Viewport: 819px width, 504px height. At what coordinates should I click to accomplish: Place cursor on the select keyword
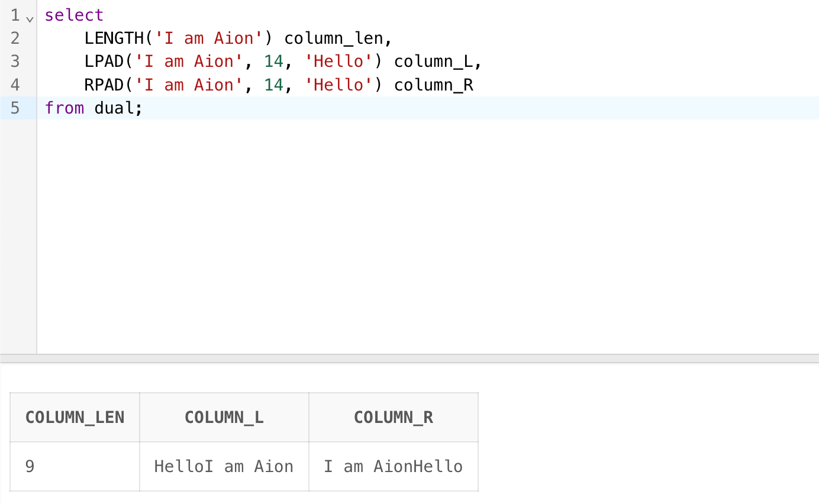tap(74, 15)
